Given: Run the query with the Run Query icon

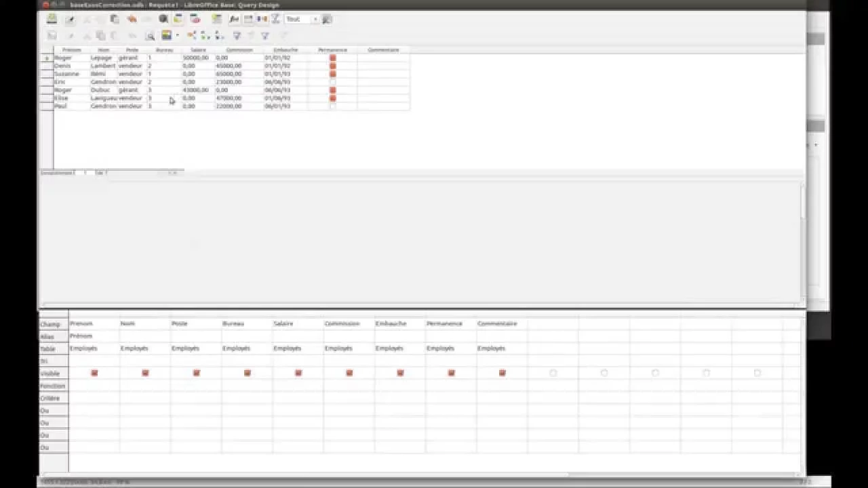Looking at the screenshot, I should [x=163, y=19].
